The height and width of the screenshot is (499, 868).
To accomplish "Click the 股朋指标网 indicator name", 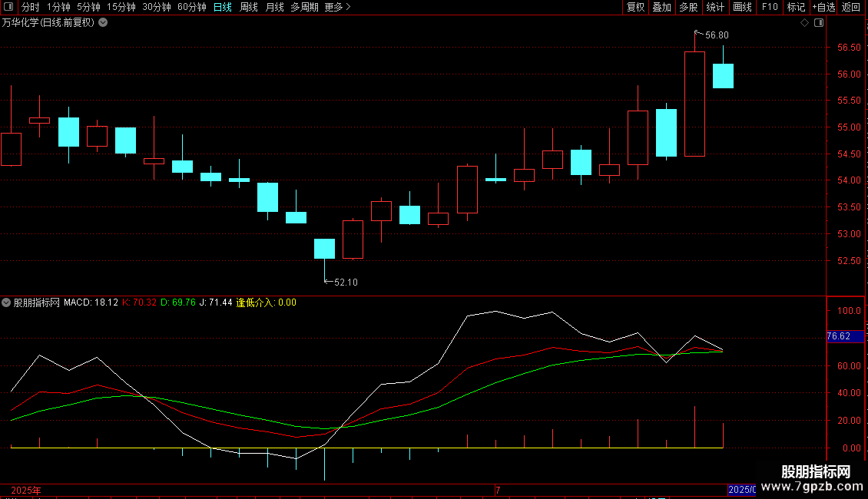I will pos(37,302).
